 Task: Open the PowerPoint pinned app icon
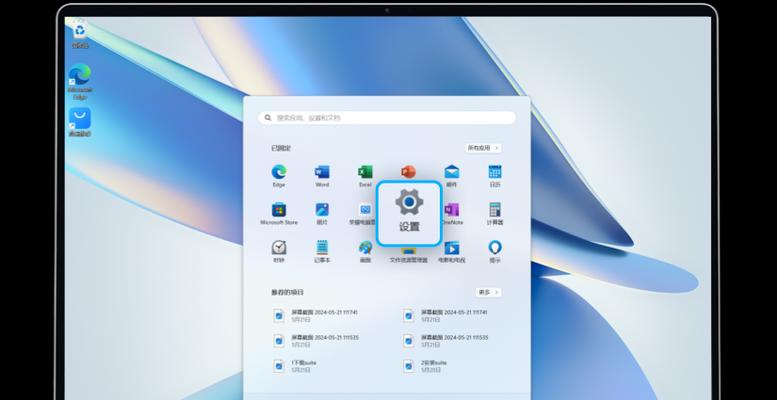pyautogui.click(x=408, y=172)
